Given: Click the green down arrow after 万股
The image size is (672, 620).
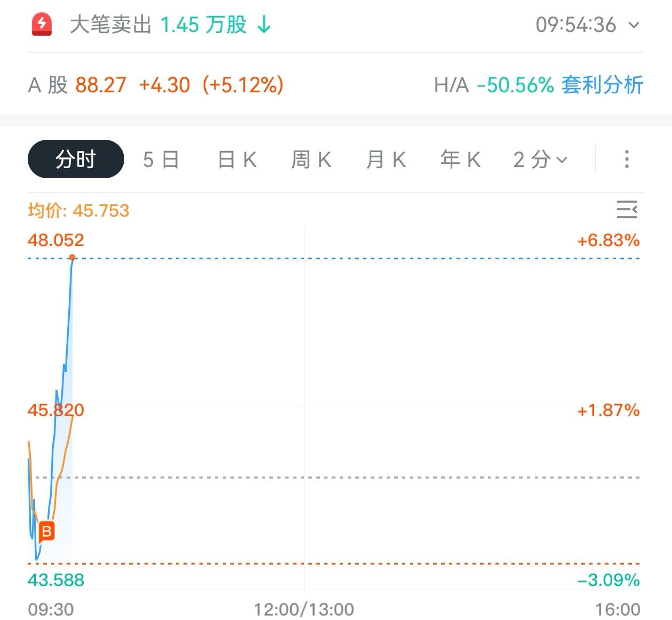Looking at the screenshot, I should (264, 25).
